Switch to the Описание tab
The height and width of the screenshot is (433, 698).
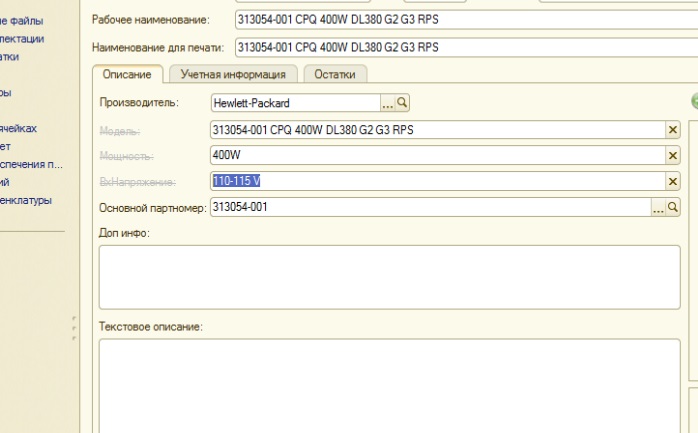(127, 74)
